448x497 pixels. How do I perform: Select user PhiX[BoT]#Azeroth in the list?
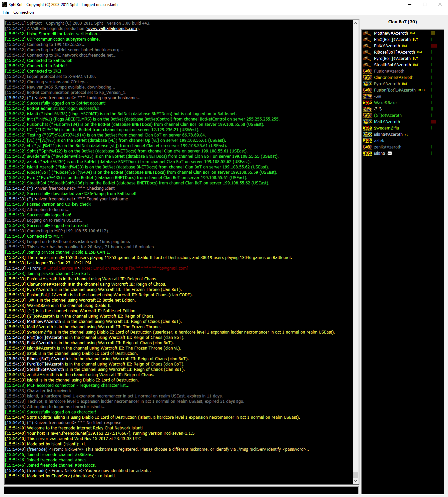(392, 40)
